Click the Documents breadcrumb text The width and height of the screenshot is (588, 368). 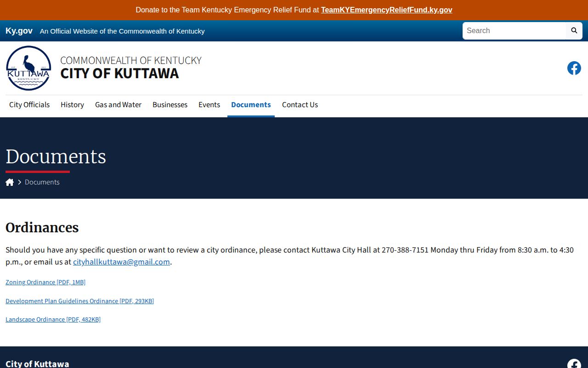pyautogui.click(x=42, y=182)
